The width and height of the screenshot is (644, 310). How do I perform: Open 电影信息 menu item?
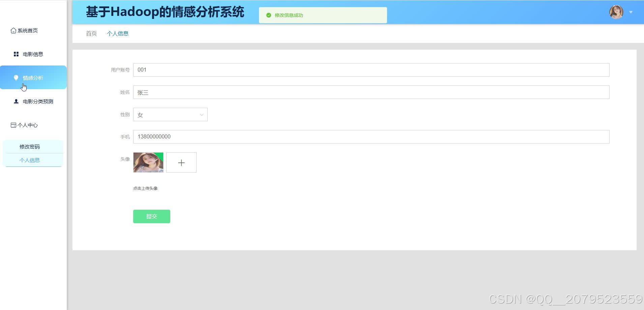click(x=33, y=54)
